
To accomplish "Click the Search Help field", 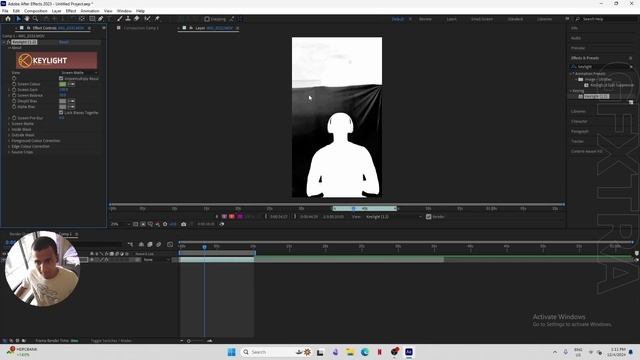I will [x=606, y=19].
